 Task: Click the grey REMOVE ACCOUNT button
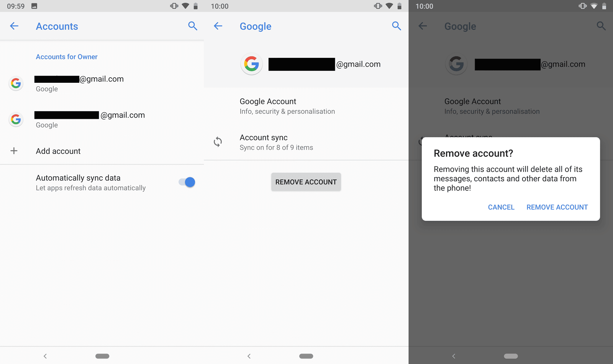tap(306, 182)
